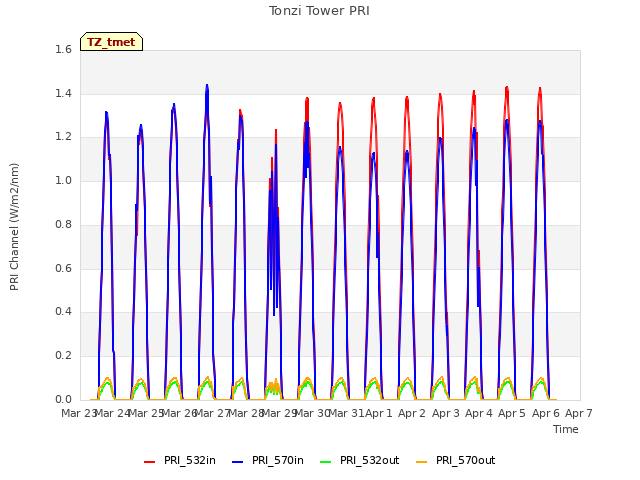Click the 1.4 y-axis tick label
This screenshot has height=480, width=640.
pos(63,93)
